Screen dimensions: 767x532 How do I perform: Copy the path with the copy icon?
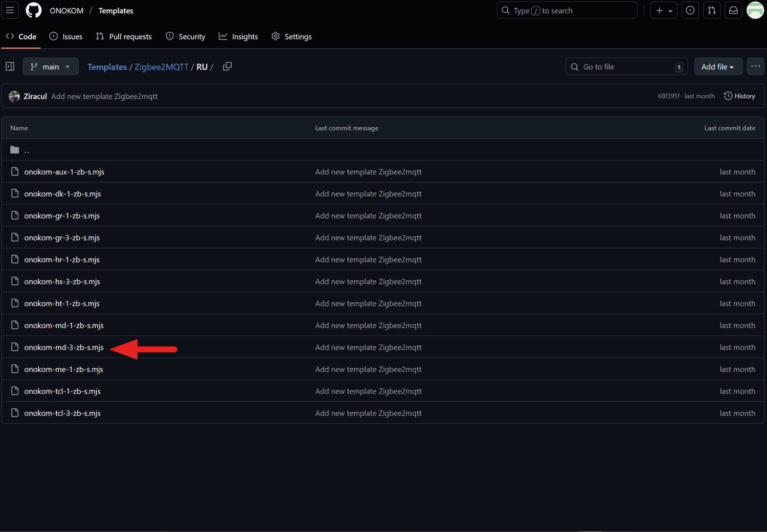(227, 66)
